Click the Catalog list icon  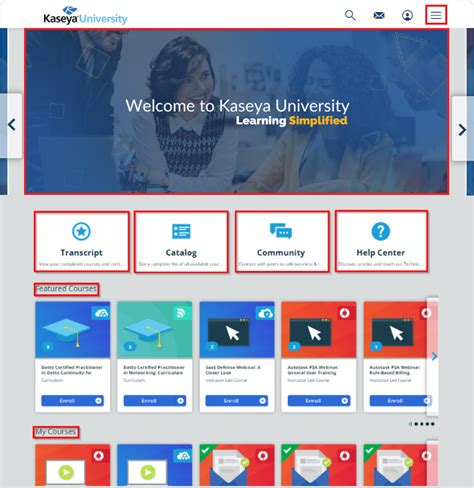point(181,231)
